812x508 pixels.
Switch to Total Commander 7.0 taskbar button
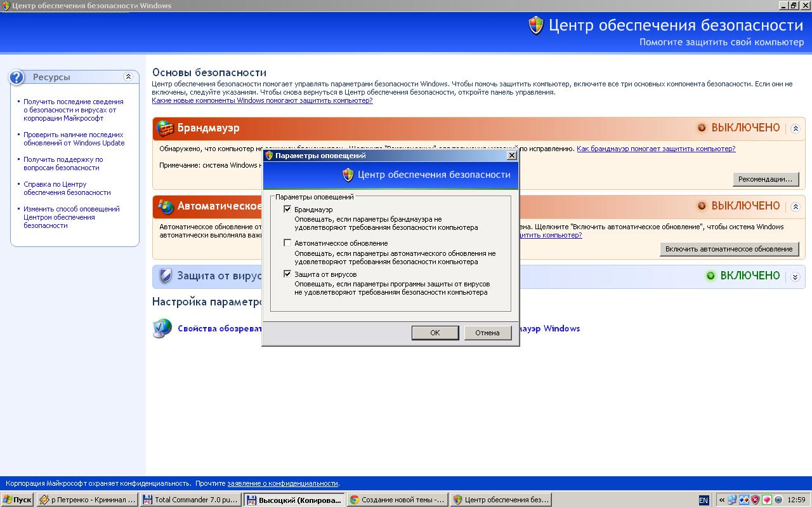click(x=190, y=500)
